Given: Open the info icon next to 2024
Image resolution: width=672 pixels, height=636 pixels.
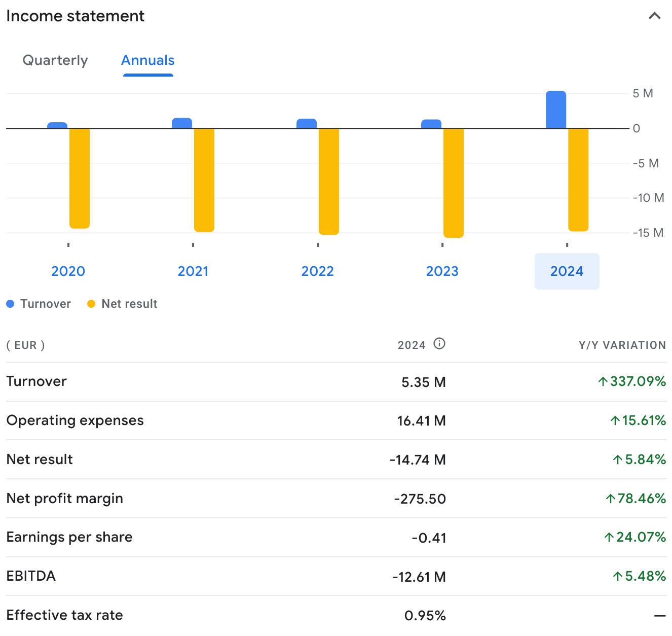Looking at the screenshot, I should click(439, 344).
